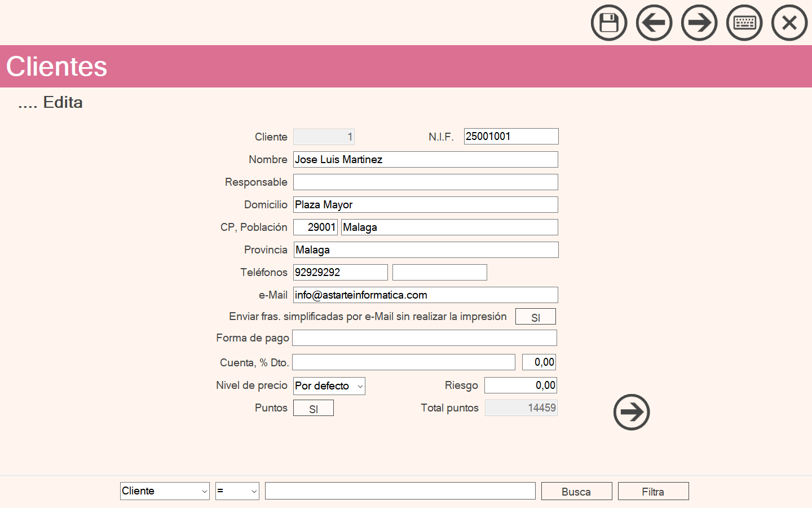Click into the N.I.F. text box
The width and height of the screenshot is (812, 508).
point(511,137)
